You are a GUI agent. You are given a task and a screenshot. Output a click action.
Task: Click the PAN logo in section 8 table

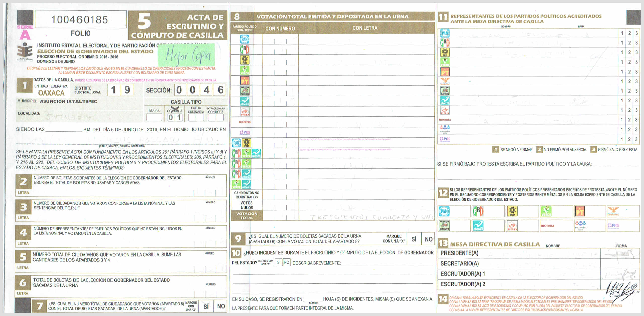244,39
